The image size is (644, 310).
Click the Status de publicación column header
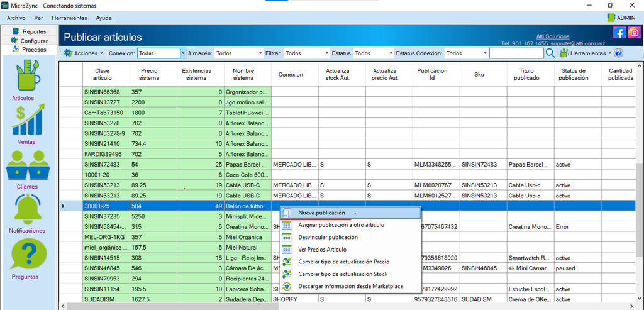coord(577,74)
